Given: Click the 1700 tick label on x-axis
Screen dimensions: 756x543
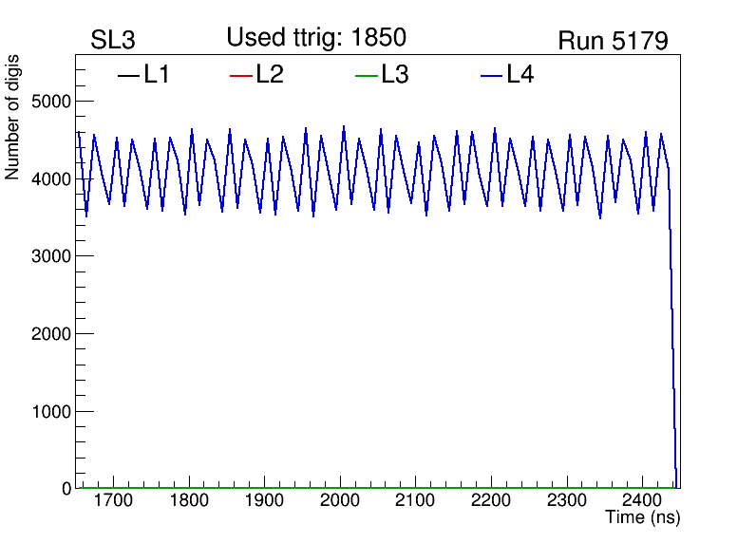Looking at the screenshot, I should coord(113,500).
